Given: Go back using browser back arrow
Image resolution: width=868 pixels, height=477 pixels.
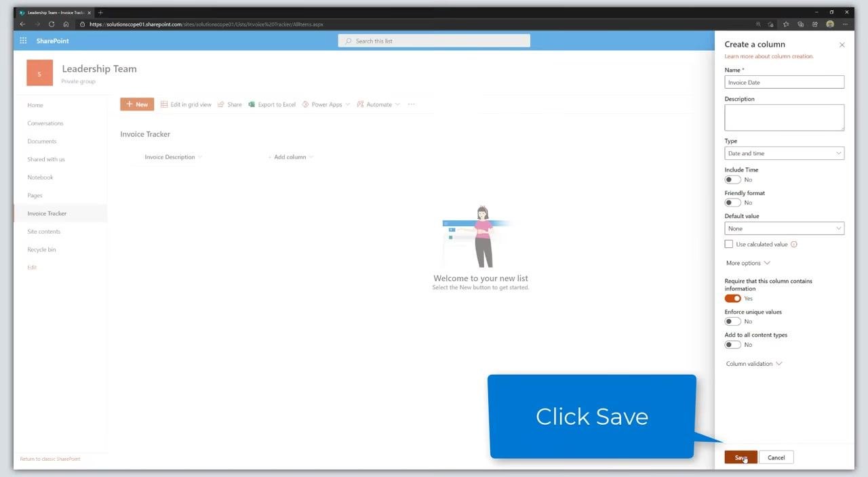Looking at the screenshot, I should 22,24.
